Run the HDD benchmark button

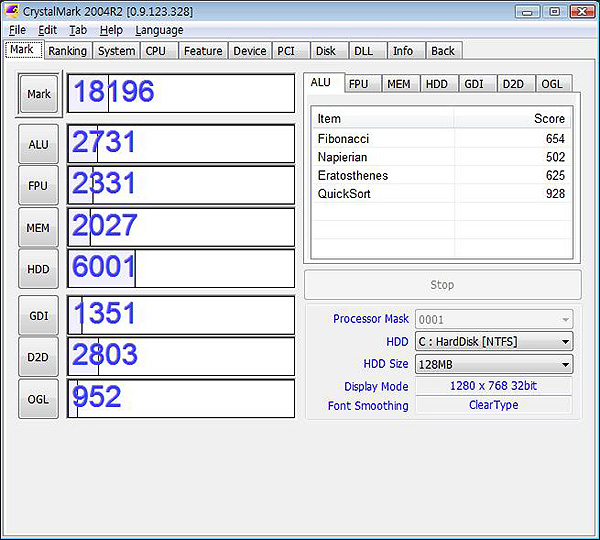(x=38, y=269)
